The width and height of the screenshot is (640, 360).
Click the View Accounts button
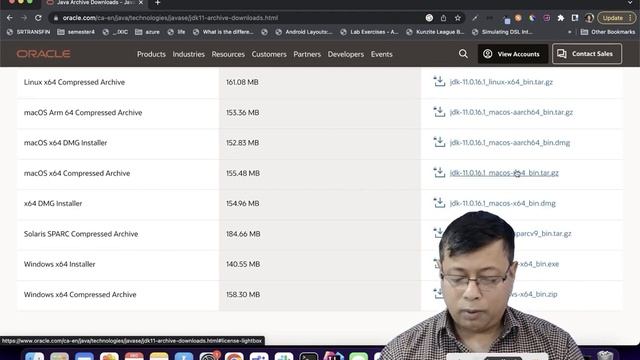[x=512, y=54]
